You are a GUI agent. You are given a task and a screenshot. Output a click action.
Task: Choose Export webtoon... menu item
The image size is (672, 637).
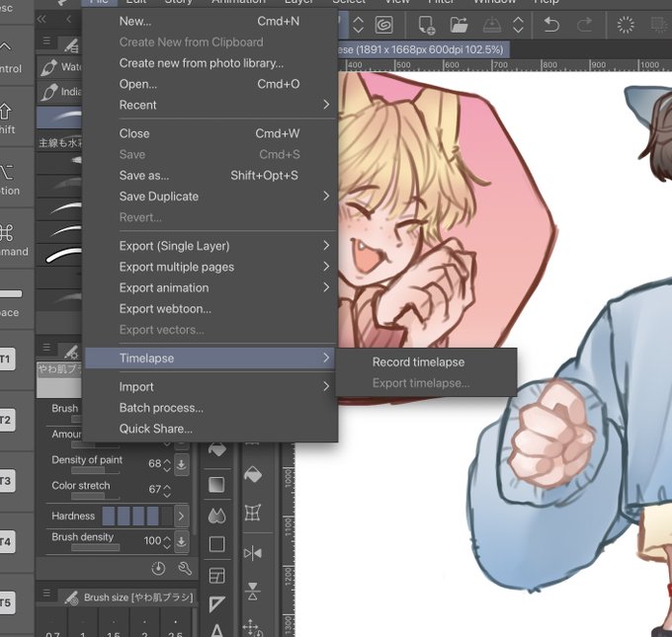[210, 309]
